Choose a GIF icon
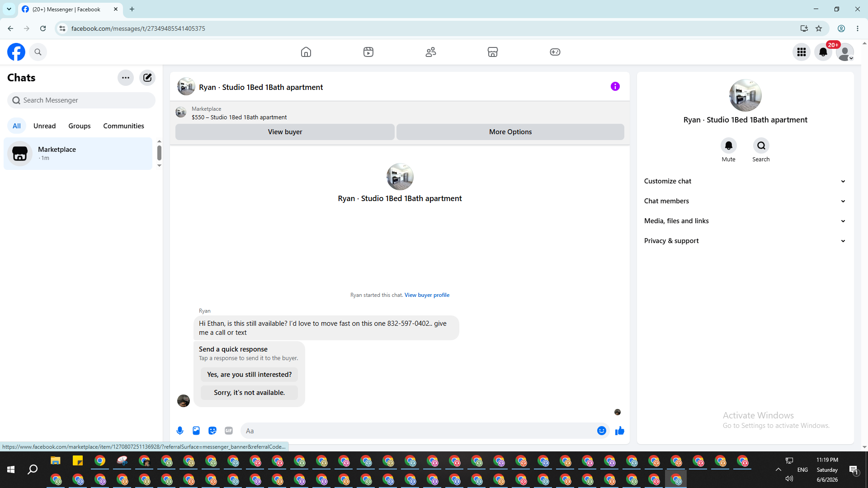 pos(229,431)
